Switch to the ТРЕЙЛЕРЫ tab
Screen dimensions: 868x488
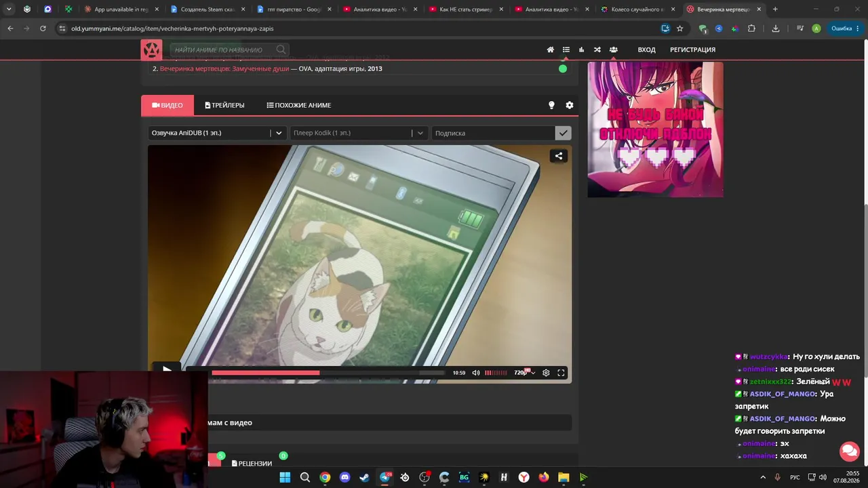(224, 105)
